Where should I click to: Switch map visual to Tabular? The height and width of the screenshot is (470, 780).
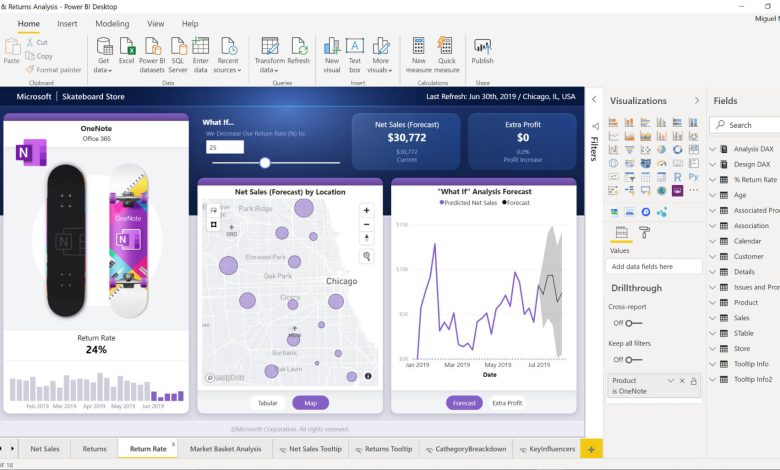click(x=267, y=403)
